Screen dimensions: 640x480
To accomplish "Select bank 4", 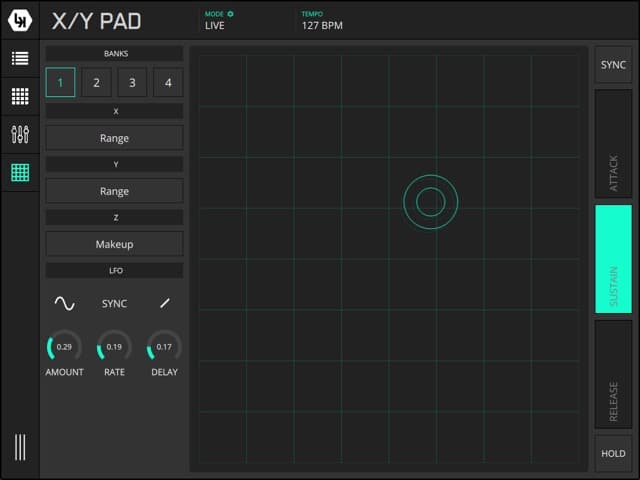I will click(x=168, y=82).
